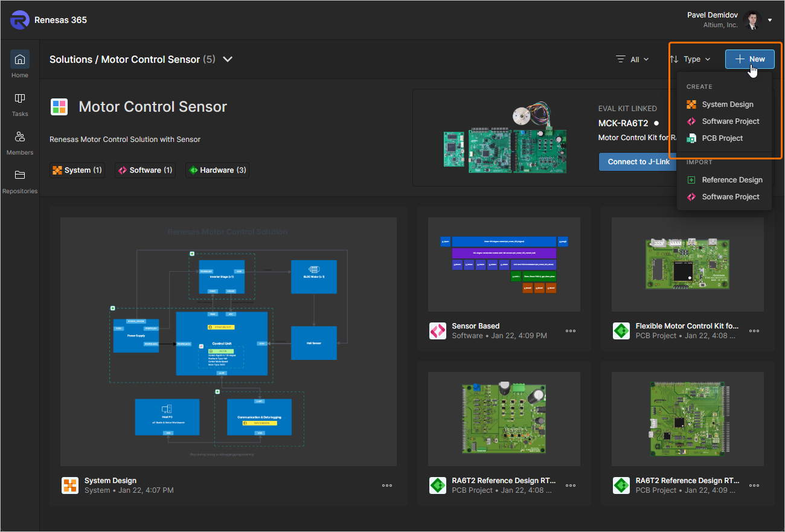The height and width of the screenshot is (532, 785).
Task: Open the Flexible Motor Control Kit board thumbnail
Action: [x=688, y=264]
